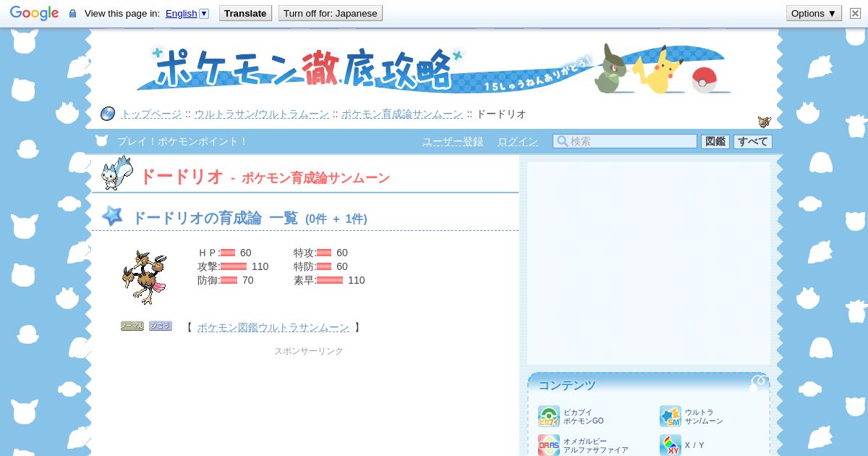Click the ノーマル type badge
Screen dimensions: 868x456
132,326
